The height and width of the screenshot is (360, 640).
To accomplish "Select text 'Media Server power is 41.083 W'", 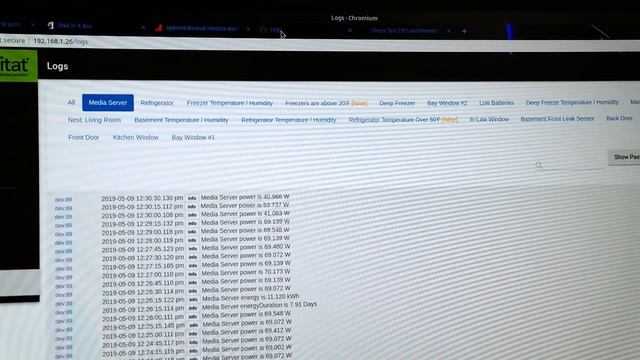I will point(245,214).
